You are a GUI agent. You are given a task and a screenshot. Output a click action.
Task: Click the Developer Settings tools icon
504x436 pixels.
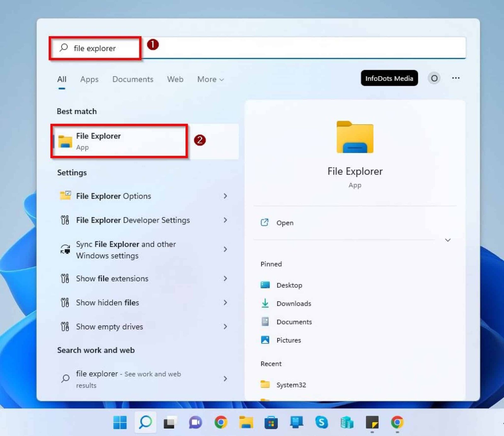point(65,220)
